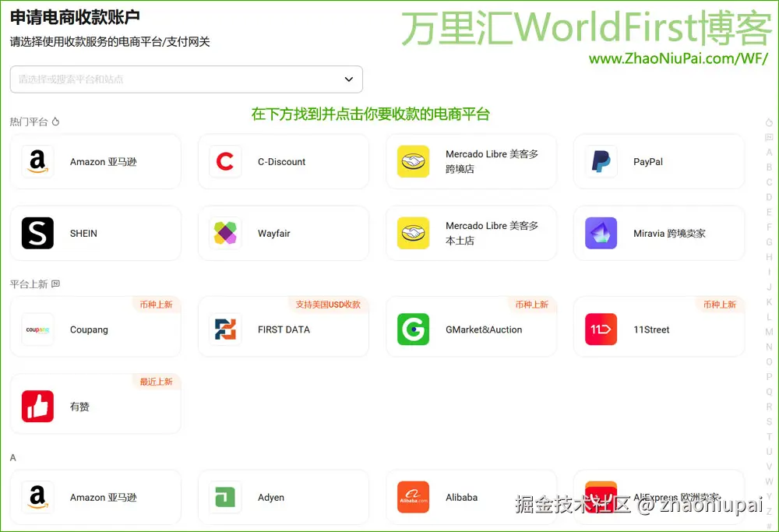Go to letter L in index
Viewport: 779px width, 532px height.
pyautogui.click(x=769, y=317)
